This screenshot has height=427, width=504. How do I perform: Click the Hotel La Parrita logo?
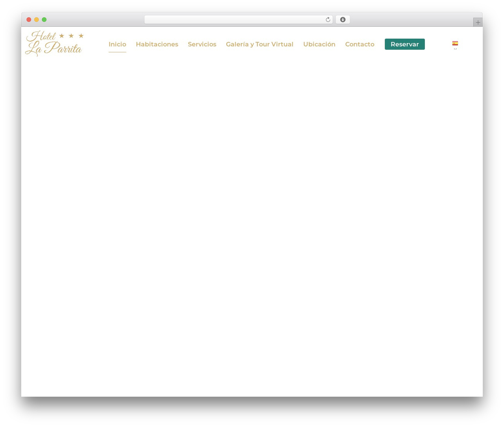(55, 44)
